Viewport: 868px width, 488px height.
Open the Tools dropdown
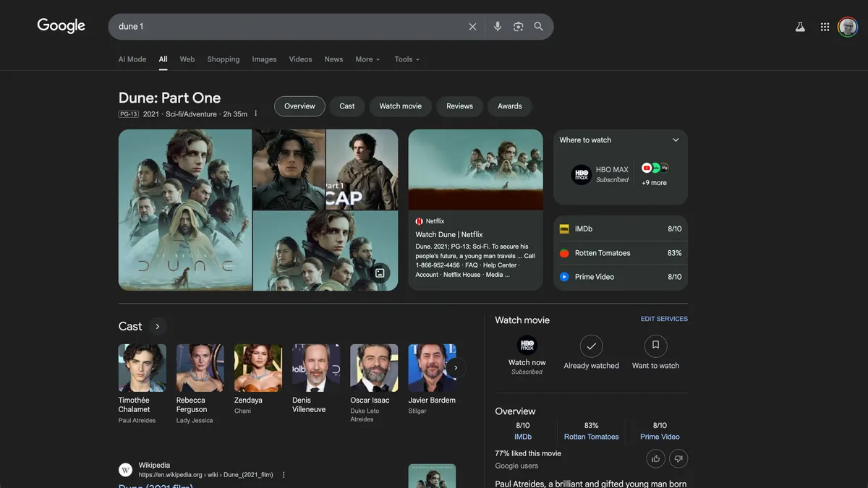(407, 59)
